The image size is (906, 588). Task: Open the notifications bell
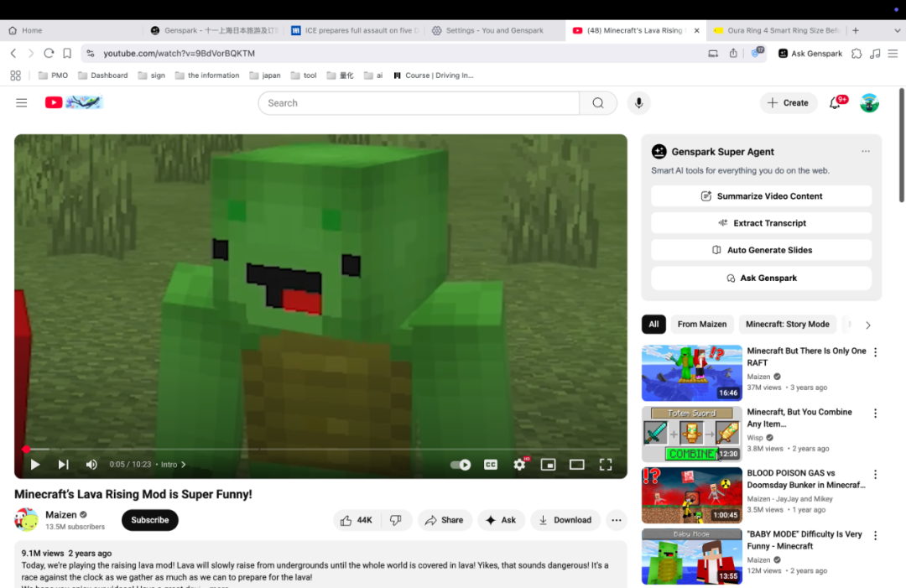click(x=835, y=103)
